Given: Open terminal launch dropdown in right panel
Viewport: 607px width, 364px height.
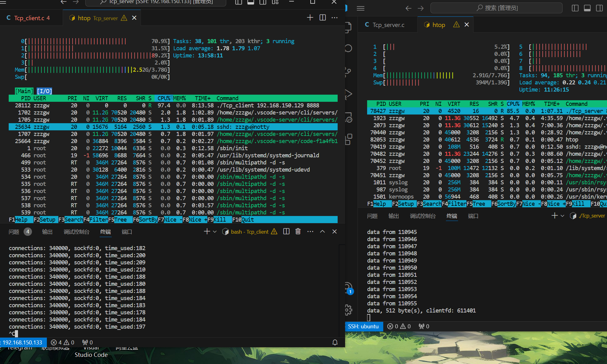Looking at the screenshot, I should pyautogui.click(x=562, y=216).
